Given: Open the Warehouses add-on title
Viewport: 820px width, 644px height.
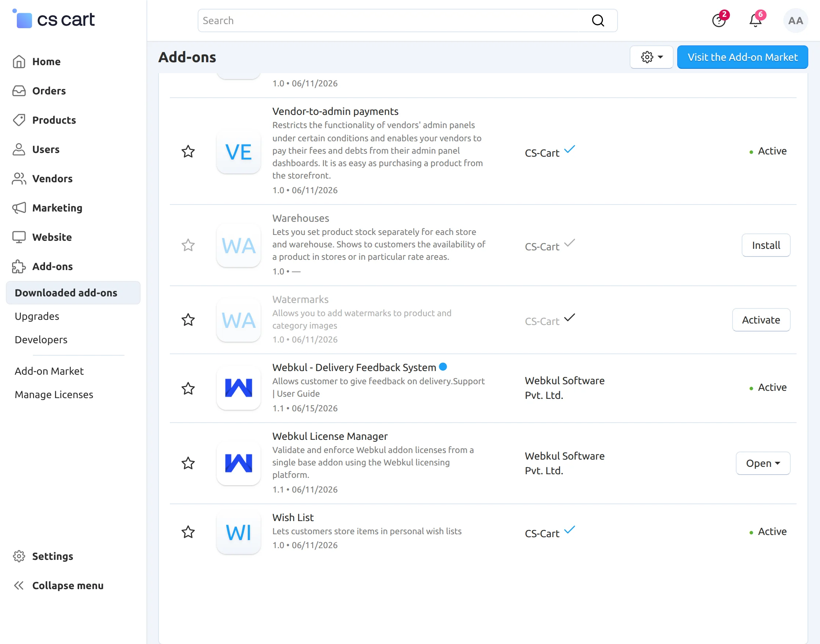Looking at the screenshot, I should (301, 218).
